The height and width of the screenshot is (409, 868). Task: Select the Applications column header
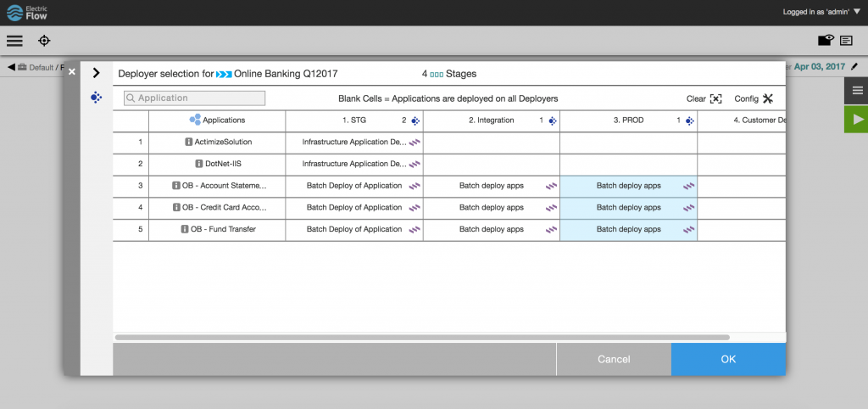tap(217, 120)
